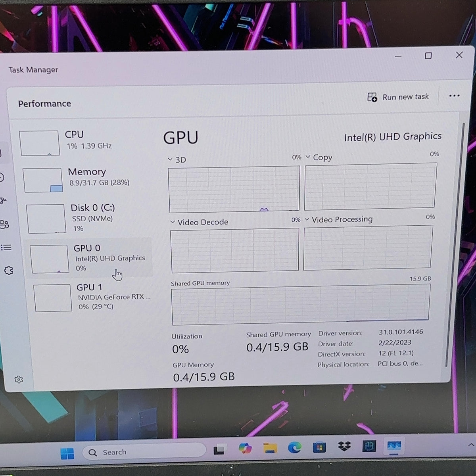Click the Utilization 0% value
The image size is (476, 476).
(x=180, y=349)
